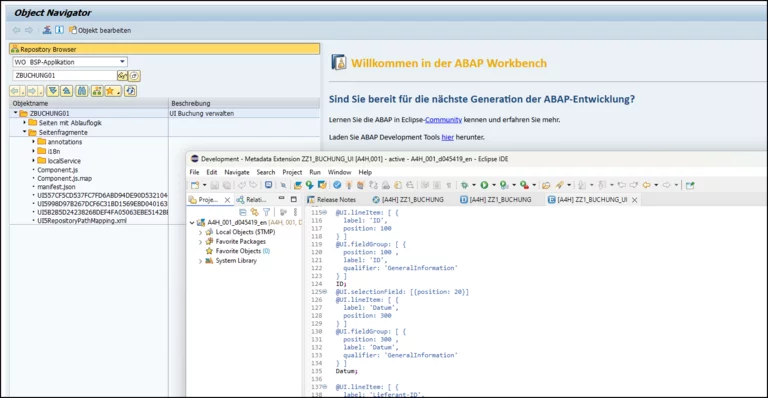Click the 'hier' download link
The image size is (768, 398).
click(448, 137)
